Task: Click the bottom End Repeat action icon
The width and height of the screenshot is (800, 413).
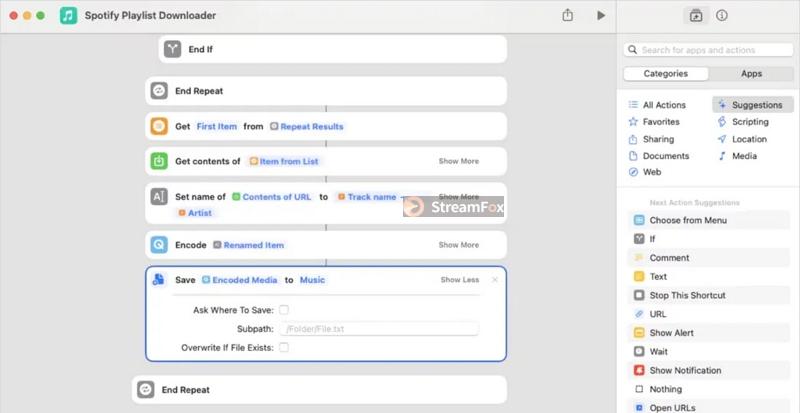Action: [146, 390]
